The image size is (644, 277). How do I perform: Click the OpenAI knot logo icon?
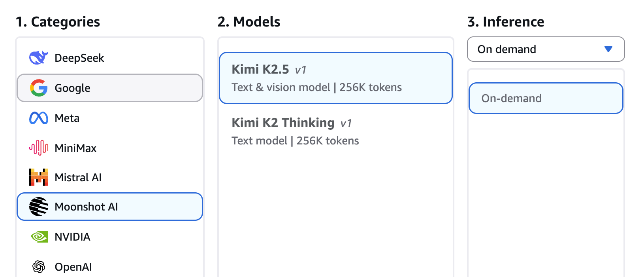39,267
